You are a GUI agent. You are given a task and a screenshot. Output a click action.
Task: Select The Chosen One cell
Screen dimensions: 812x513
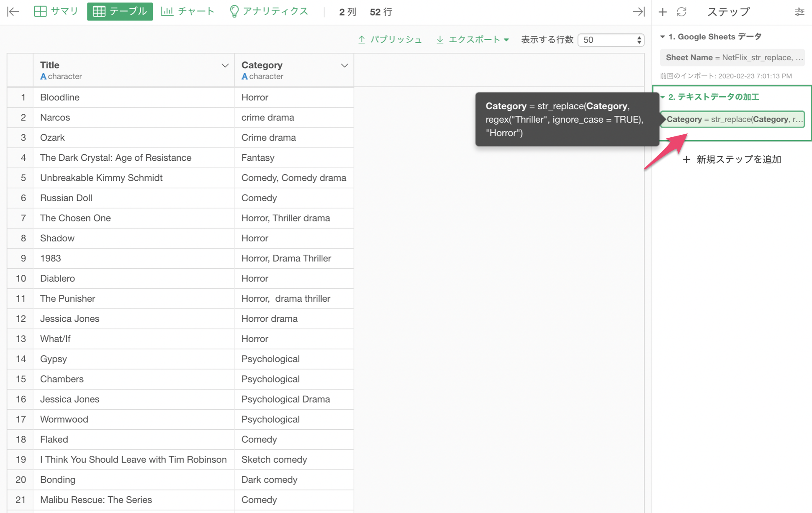click(x=134, y=218)
